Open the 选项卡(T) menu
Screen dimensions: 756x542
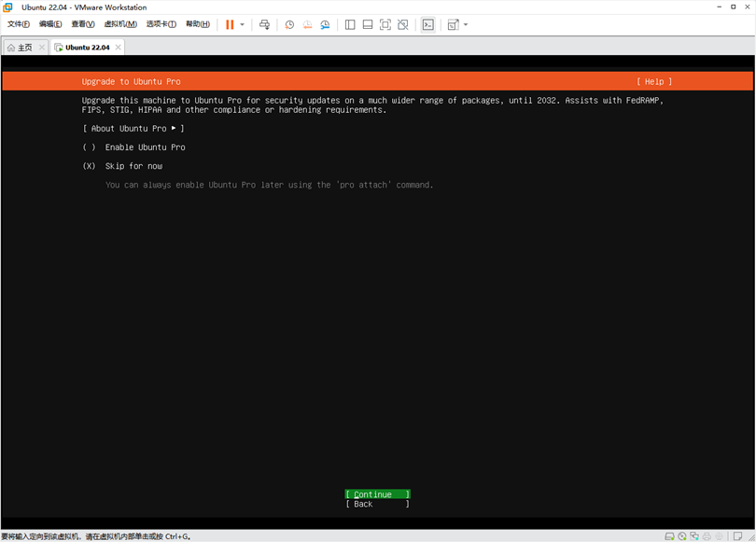[161, 24]
